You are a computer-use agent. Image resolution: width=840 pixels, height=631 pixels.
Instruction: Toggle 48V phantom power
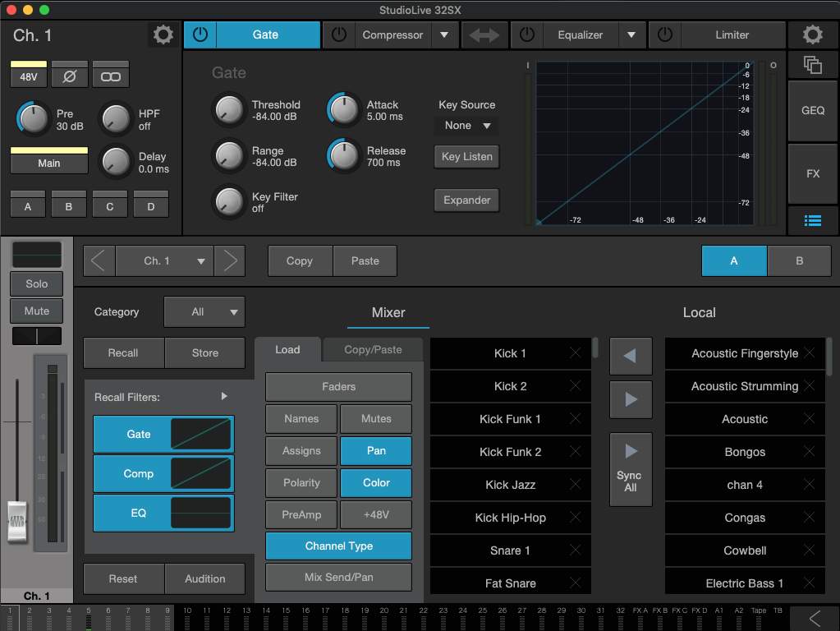tap(29, 74)
